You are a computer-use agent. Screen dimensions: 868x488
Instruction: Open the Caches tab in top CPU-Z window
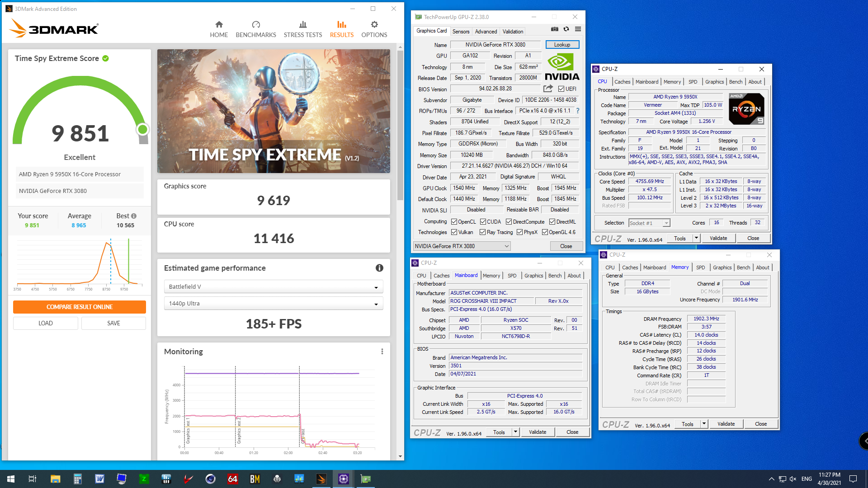tap(622, 82)
